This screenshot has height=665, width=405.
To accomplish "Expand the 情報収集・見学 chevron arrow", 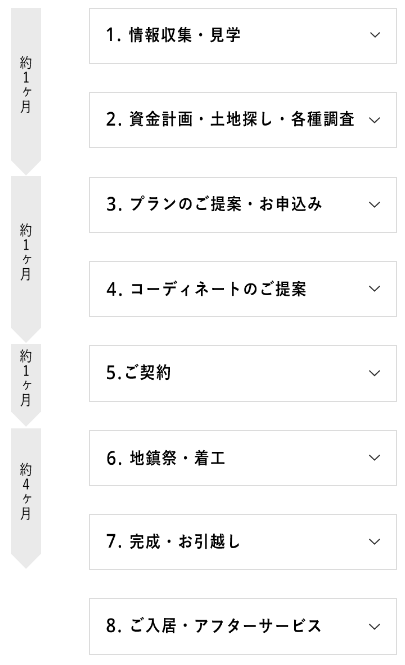I will tap(375, 35).
